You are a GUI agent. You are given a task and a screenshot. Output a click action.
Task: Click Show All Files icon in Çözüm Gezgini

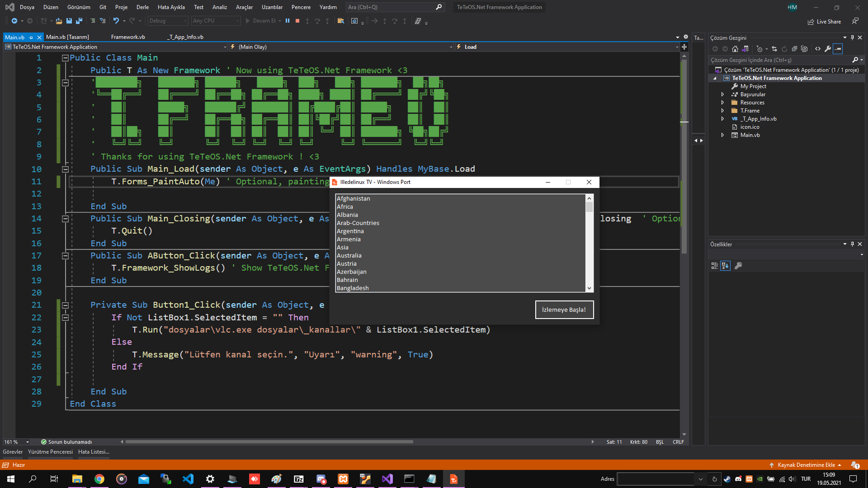pyautogui.click(x=804, y=49)
